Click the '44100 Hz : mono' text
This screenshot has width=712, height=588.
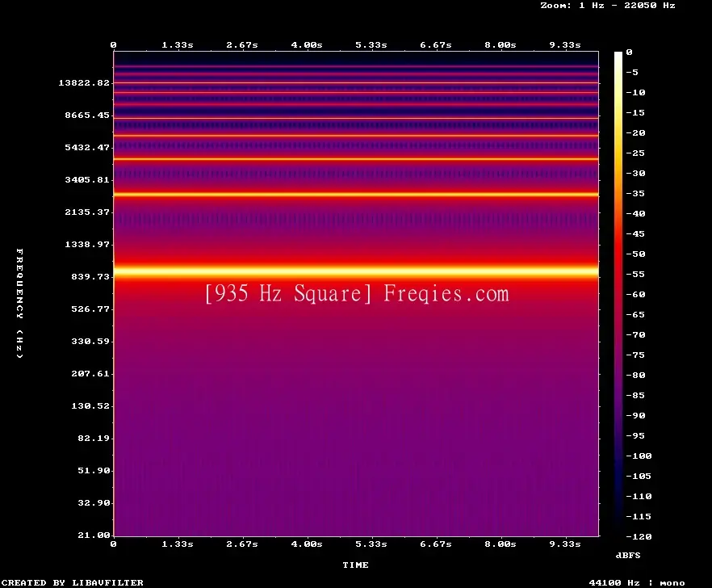coord(637,582)
